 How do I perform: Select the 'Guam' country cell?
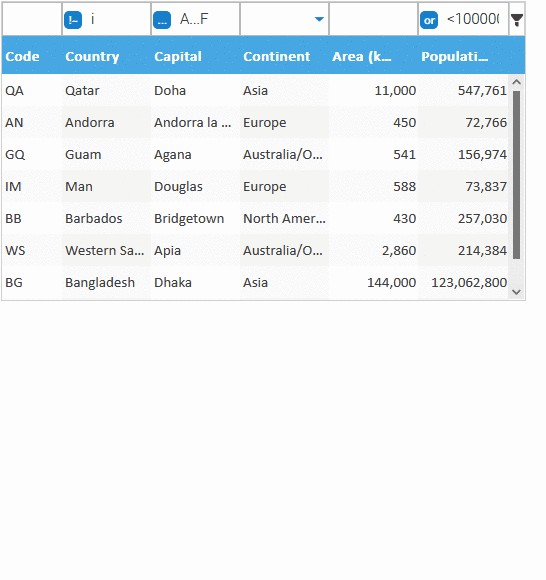click(x=106, y=155)
